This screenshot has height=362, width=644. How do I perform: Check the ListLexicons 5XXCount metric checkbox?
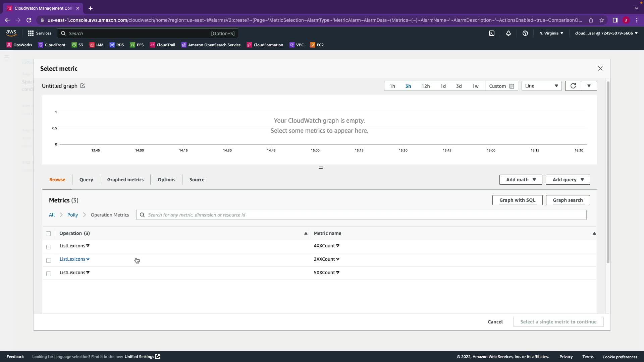(x=49, y=274)
